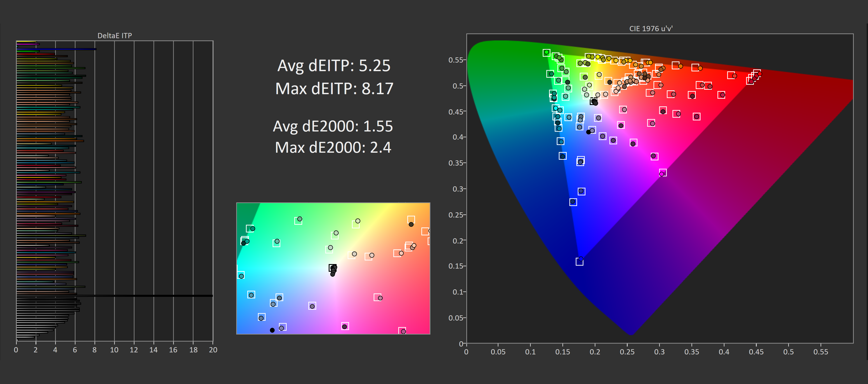Click the red primary measurement point at gamut right tip
This screenshot has height=384, width=868.
click(759, 74)
